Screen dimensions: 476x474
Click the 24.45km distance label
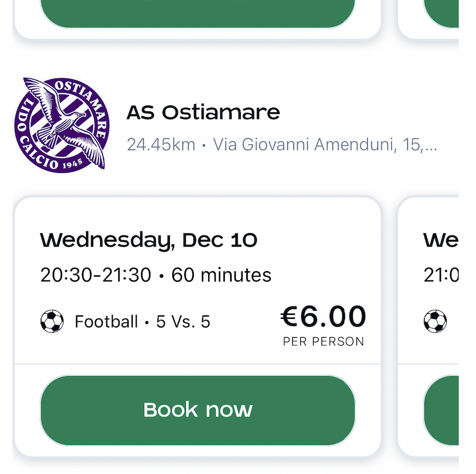[x=161, y=145]
